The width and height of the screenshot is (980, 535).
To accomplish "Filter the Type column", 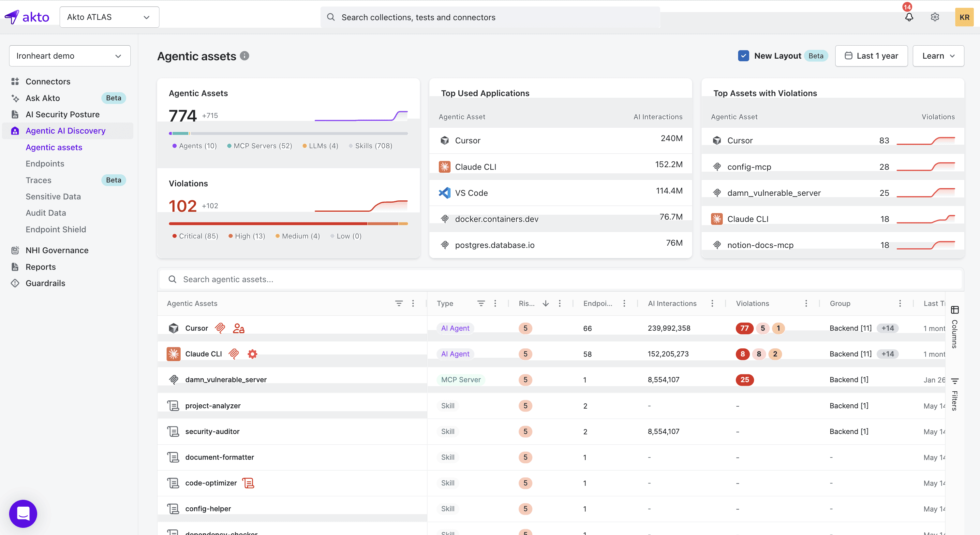I will (481, 303).
